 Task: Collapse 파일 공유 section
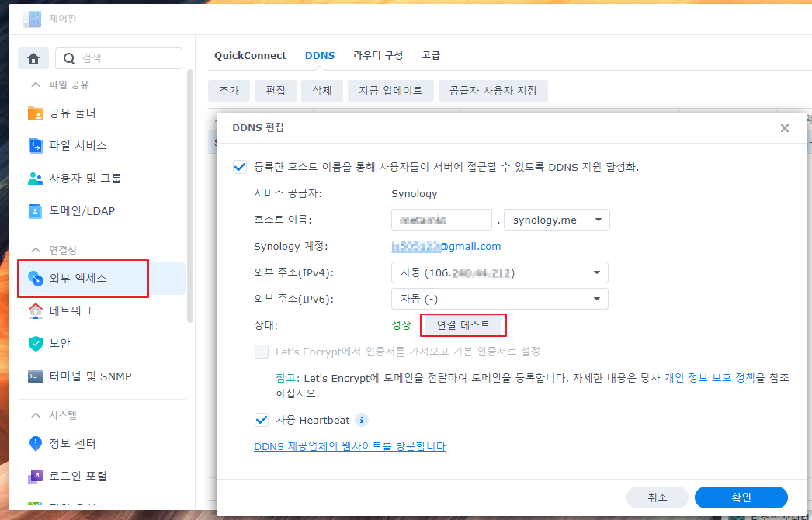[x=35, y=85]
